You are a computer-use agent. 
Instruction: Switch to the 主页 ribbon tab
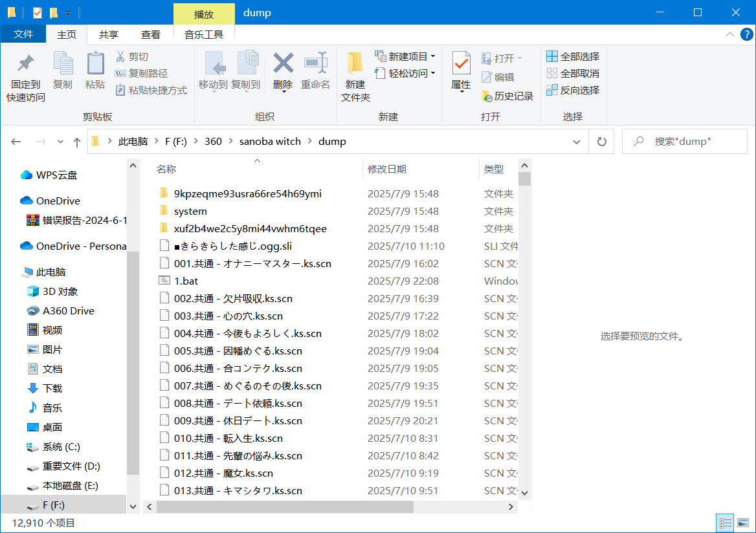(x=67, y=35)
